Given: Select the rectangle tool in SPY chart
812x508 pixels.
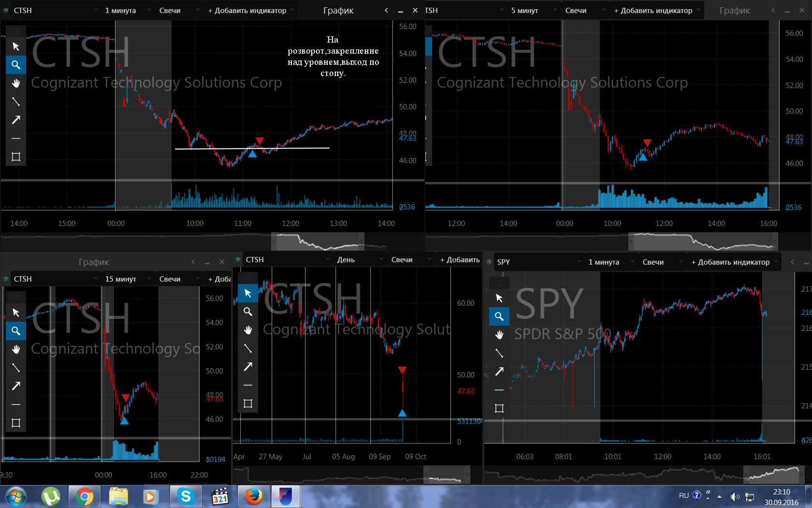Looking at the screenshot, I should 499,408.
